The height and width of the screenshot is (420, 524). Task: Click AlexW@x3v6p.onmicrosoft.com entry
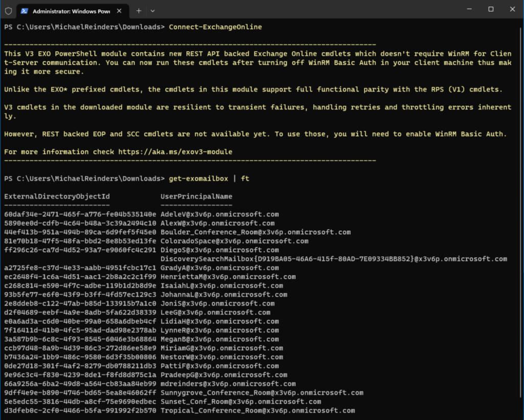tap(217, 223)
